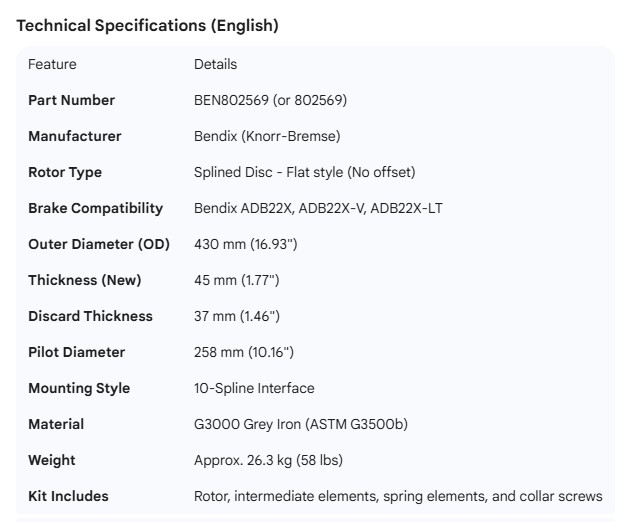Viewport: 628px width, 522px height.
Task: Select the Part Number row label
Action: point(71,100)
